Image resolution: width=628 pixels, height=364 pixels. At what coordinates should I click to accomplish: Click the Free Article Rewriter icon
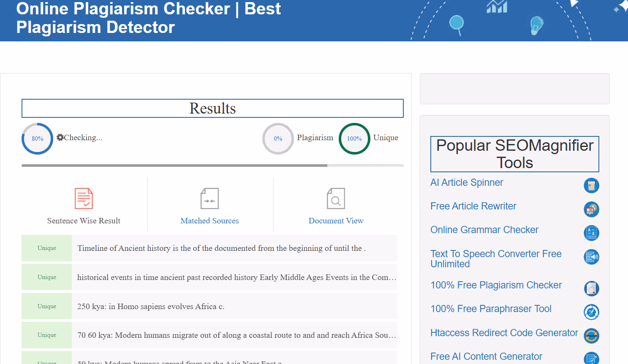[591, 209]
